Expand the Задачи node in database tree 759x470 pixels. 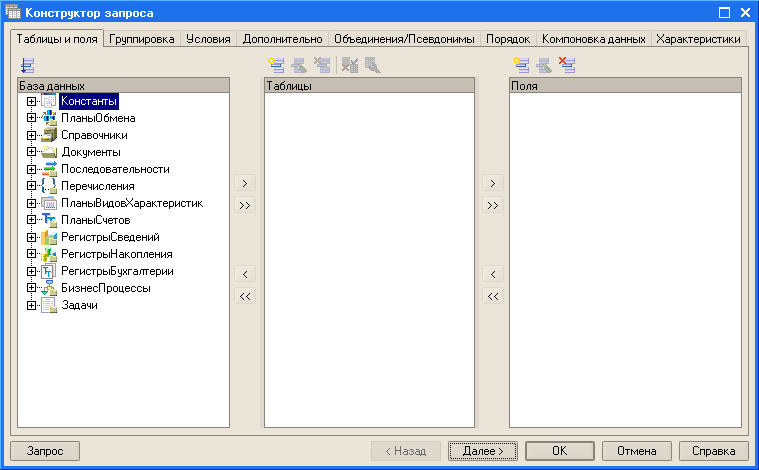point(32,305)
